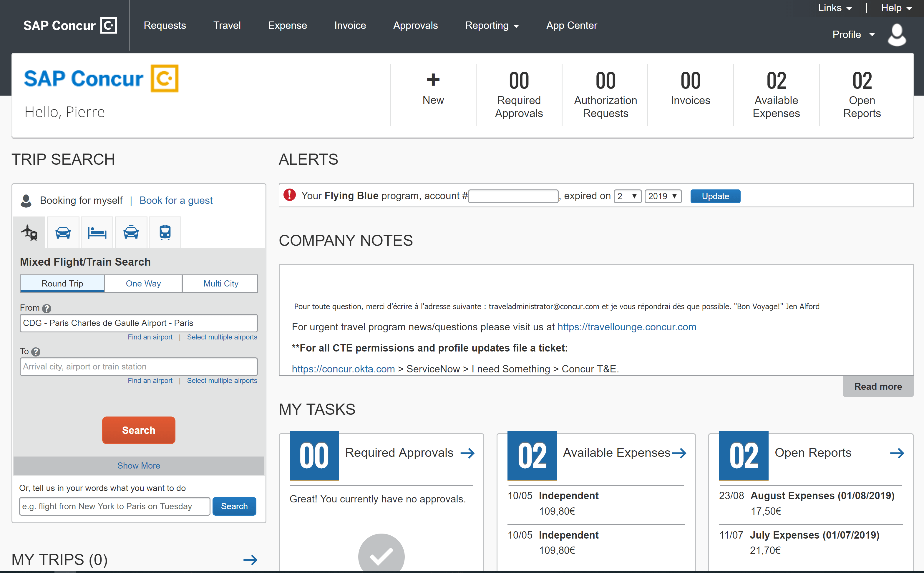Select Book for a guest option
Image resolution: width=924 pixels, height=573 pixels.
176,200
